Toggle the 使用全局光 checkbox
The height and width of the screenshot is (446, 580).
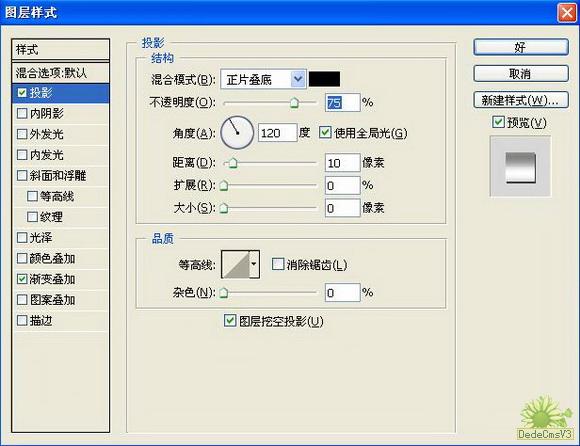click(x=325, y=132)
